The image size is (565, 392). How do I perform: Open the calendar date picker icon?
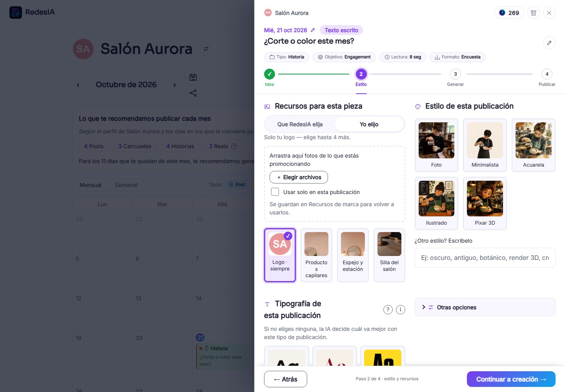193,77
